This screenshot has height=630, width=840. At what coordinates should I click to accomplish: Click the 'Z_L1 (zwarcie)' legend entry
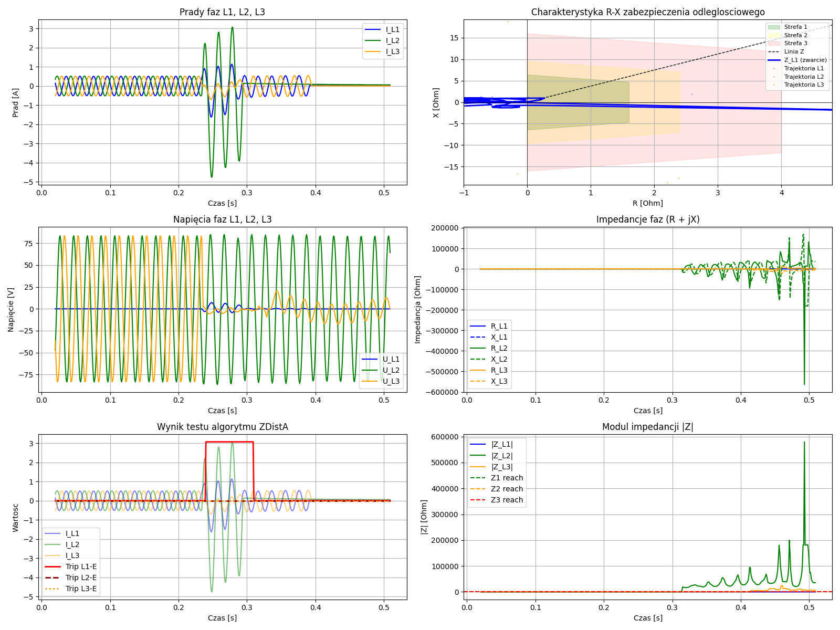[x=805, y=60]
